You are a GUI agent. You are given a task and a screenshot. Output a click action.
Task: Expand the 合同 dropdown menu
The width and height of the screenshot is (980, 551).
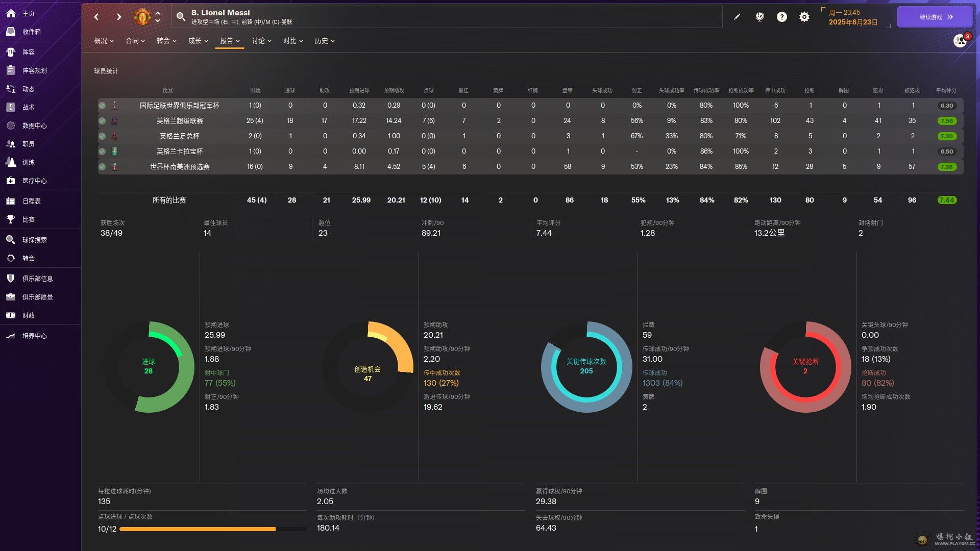coord(135,41)
